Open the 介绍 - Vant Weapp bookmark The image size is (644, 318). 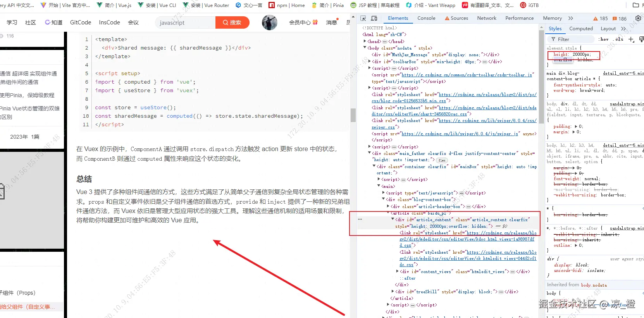(x=430, y=5)
